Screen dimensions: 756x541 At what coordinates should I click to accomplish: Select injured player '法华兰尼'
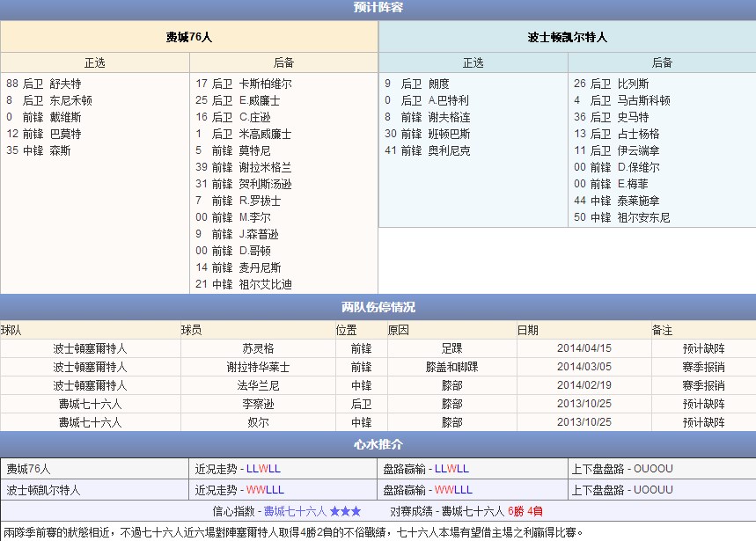coord(258,385)
